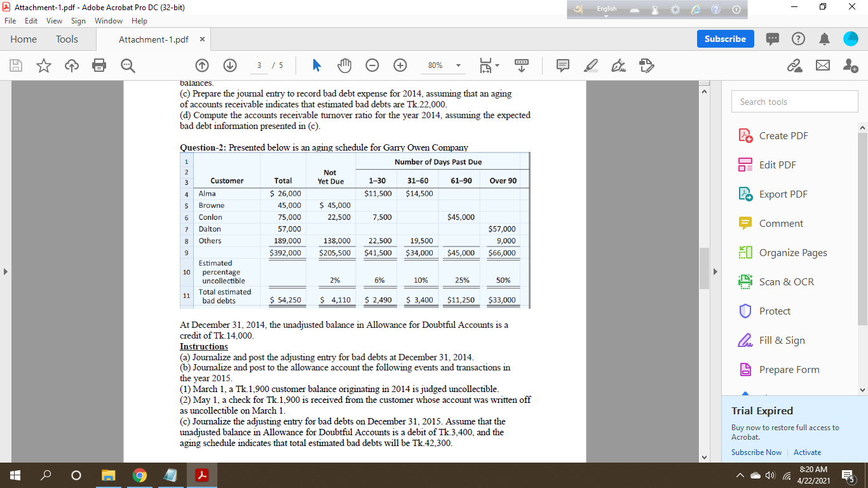Add a sticky note comment

pos(563,65)
